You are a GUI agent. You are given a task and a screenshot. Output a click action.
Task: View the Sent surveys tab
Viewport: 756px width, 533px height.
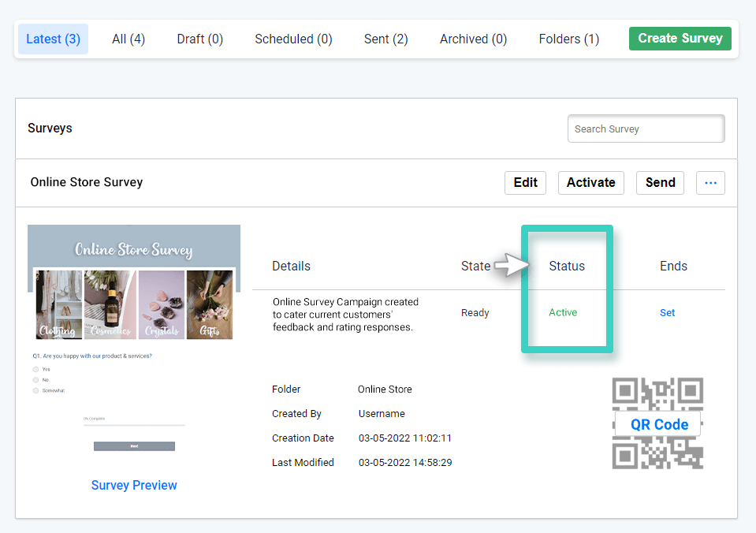[x=385, y=39]
